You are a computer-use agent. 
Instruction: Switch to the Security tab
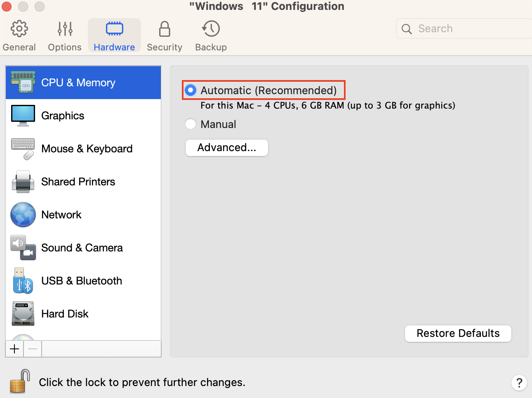(164, 35)
